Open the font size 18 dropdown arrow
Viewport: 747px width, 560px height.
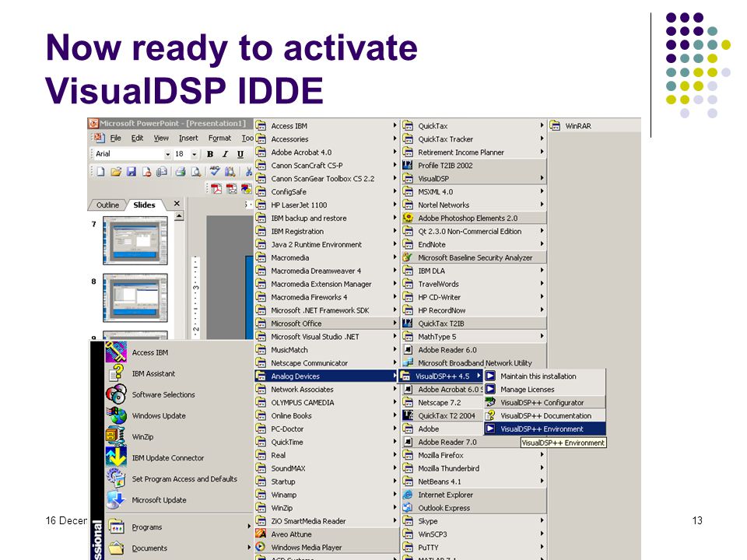(x=194, y=154)
